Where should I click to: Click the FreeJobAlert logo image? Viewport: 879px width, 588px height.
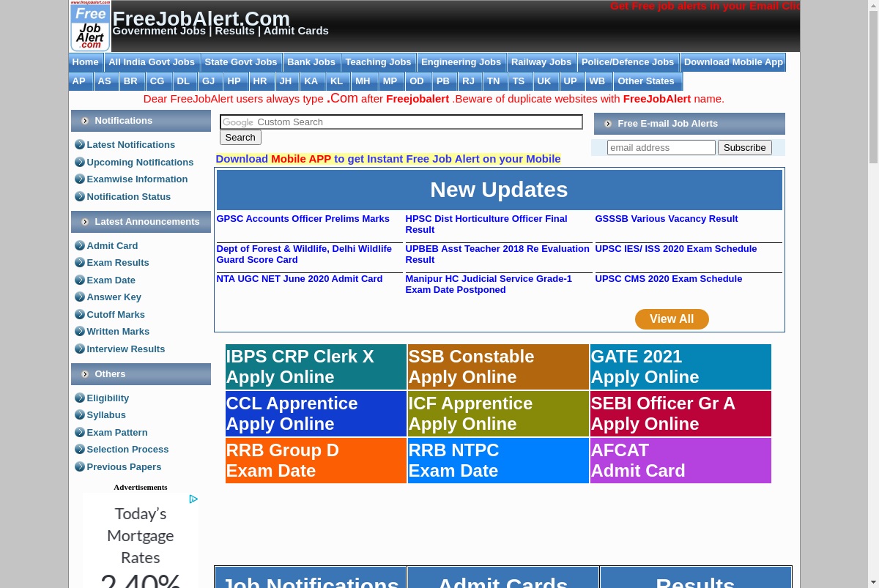click(90, 26)
